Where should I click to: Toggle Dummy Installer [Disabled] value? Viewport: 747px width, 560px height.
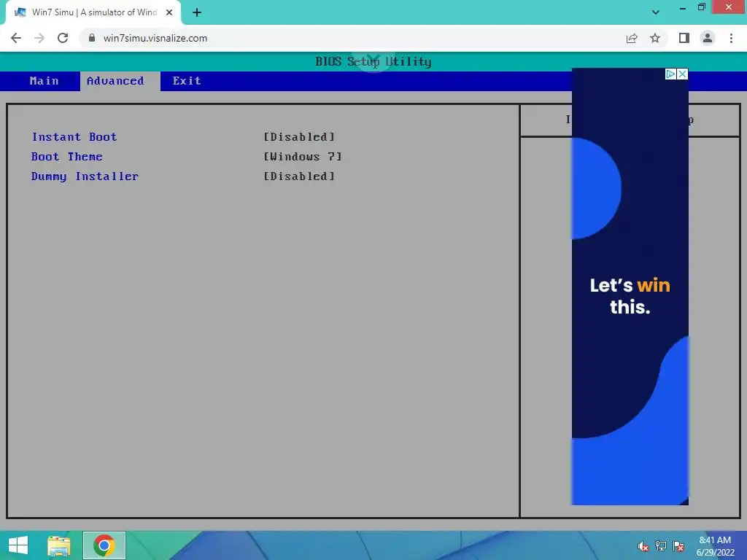click(x=299, y=176)
